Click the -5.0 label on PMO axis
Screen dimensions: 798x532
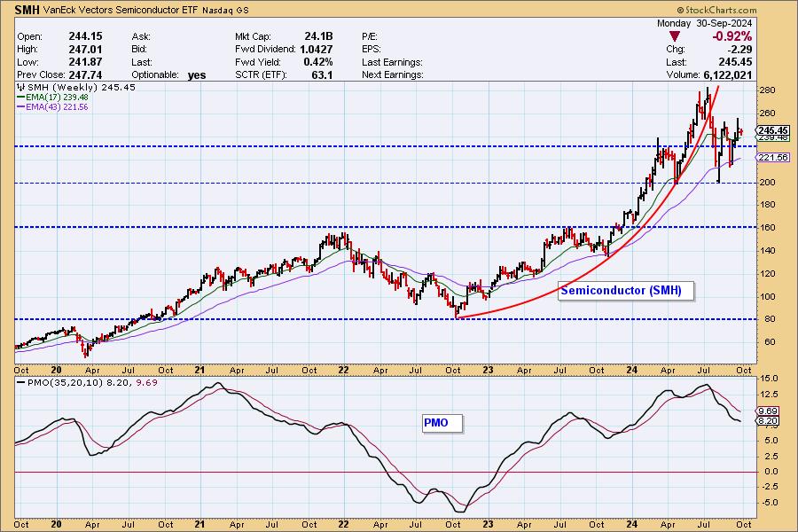point(768,503)
